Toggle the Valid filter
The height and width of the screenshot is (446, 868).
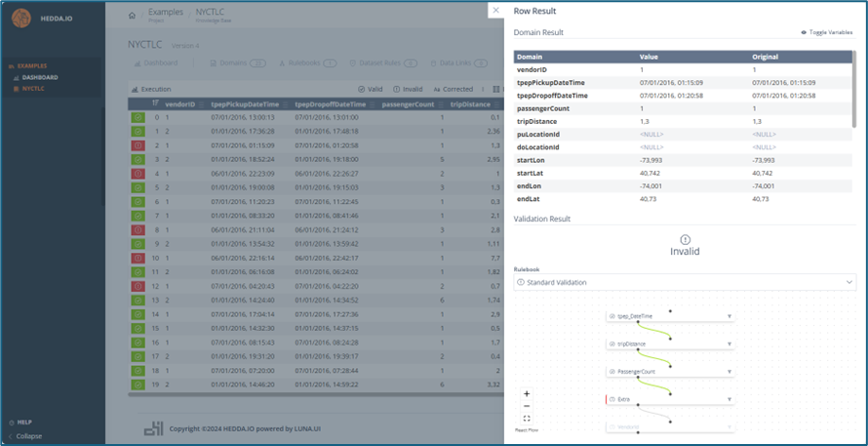372,89
